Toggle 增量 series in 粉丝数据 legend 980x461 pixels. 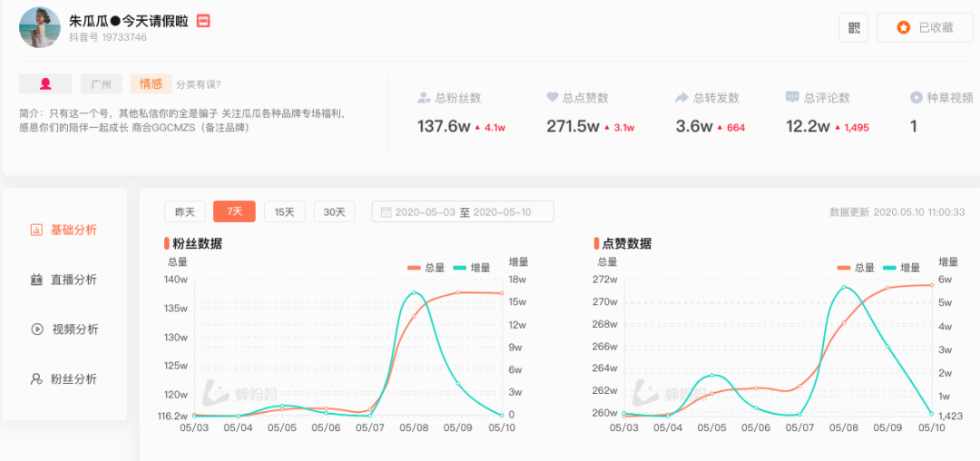point(471,268)
